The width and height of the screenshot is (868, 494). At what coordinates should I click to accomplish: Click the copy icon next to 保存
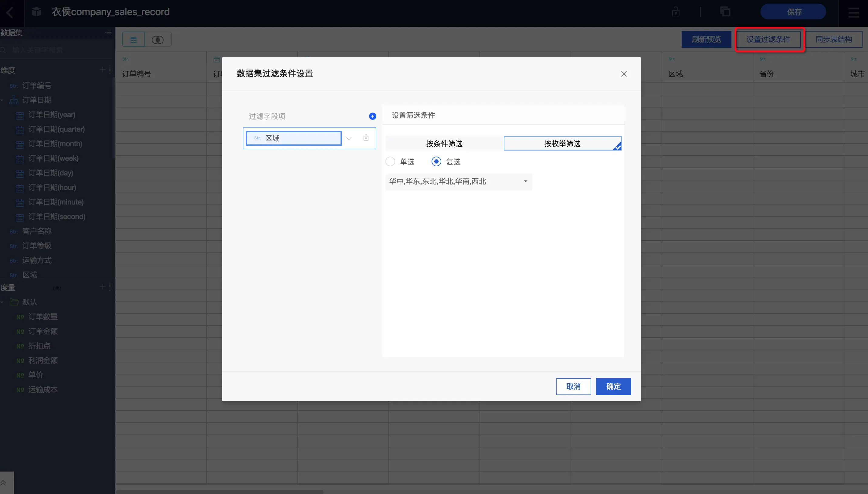(725, 12)
